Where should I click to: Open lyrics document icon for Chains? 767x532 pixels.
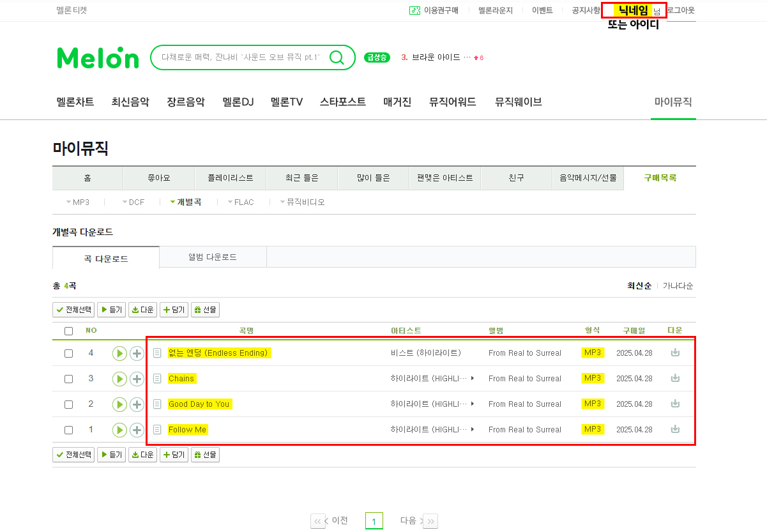coord(157,379)
